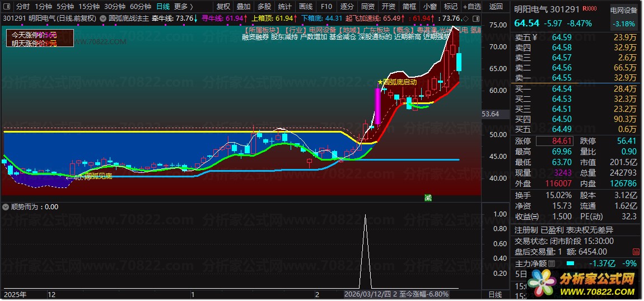Screen dimensions: 644x301
Task: Click the 跌停 value 56.41
Action: point(626,141)
